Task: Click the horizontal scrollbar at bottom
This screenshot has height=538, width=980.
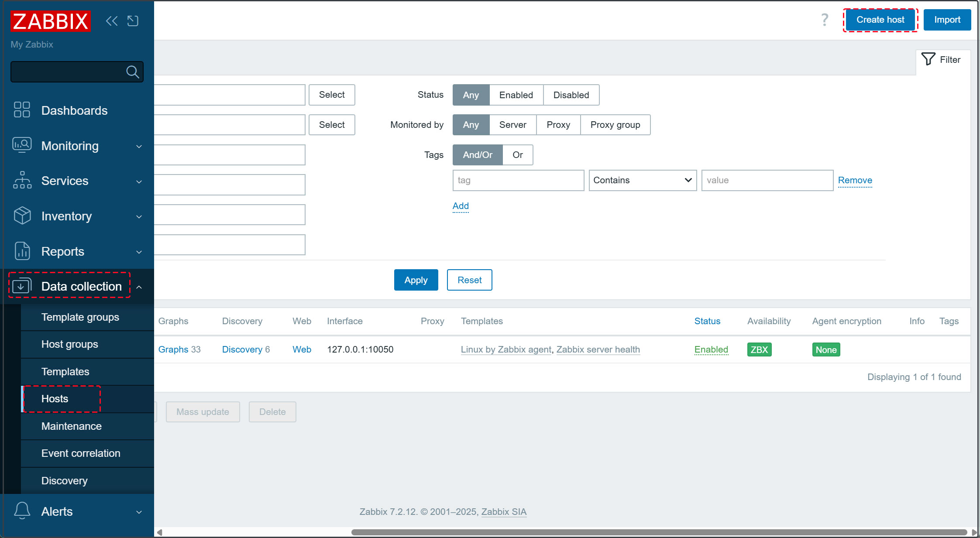Action: [658, 532]
